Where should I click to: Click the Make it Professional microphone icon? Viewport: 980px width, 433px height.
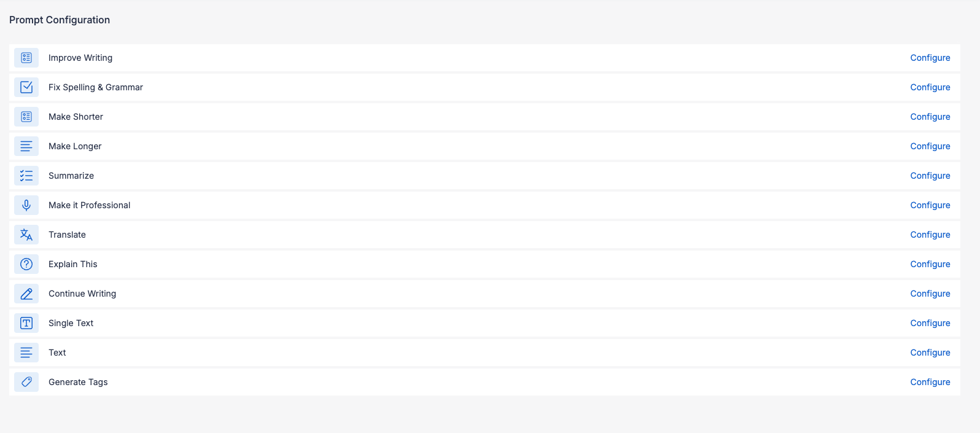click(x=26, y=205)
